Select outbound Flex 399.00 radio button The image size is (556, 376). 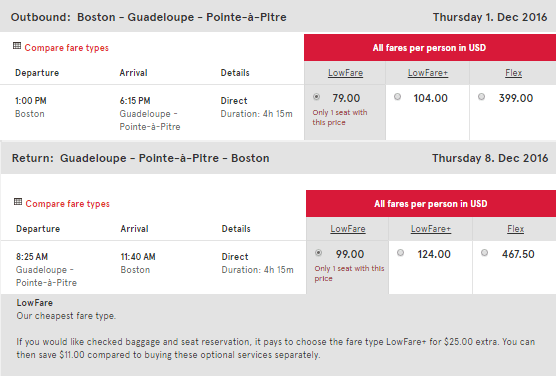(x=481, y=96)
